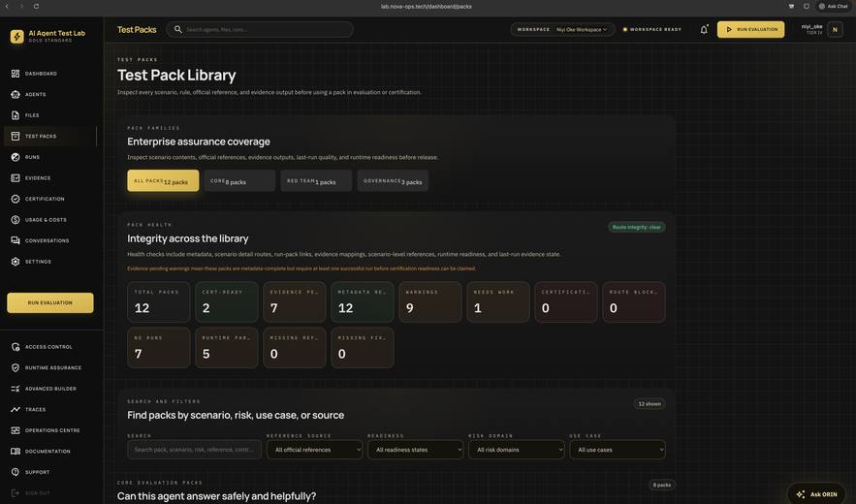Open the Missing Ref… 0 card

(295, 348)
